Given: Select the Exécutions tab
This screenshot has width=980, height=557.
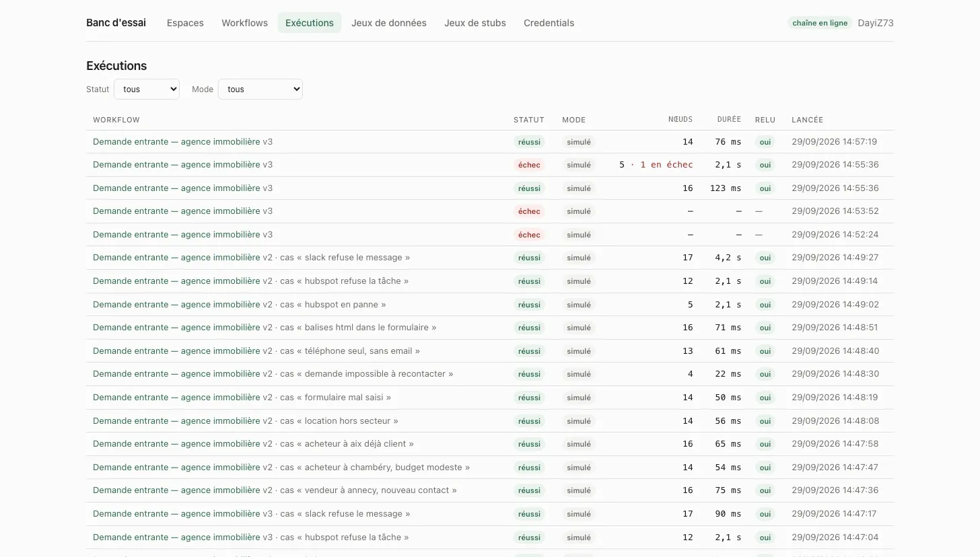Looking at the screenshot, I should click(310, 23).
